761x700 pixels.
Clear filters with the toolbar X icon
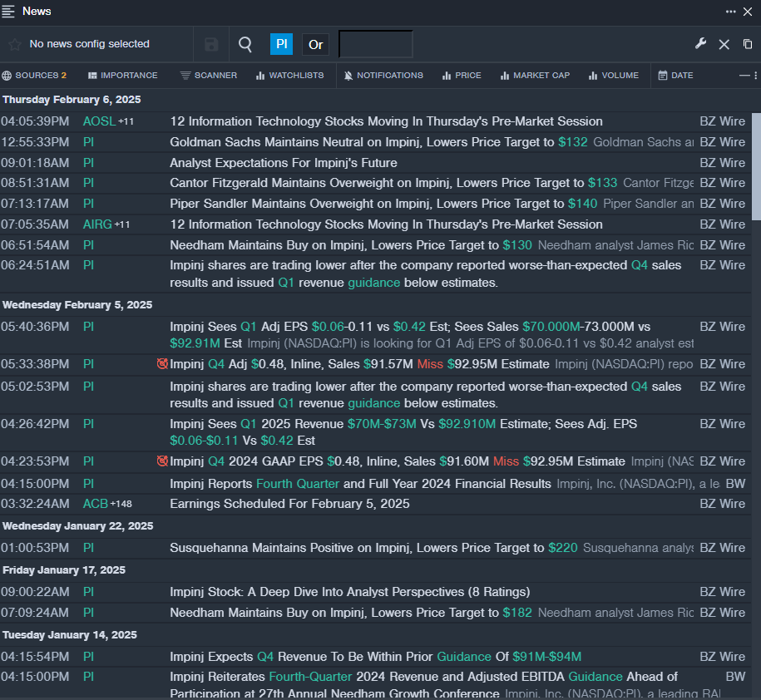[x=724, y=44]
